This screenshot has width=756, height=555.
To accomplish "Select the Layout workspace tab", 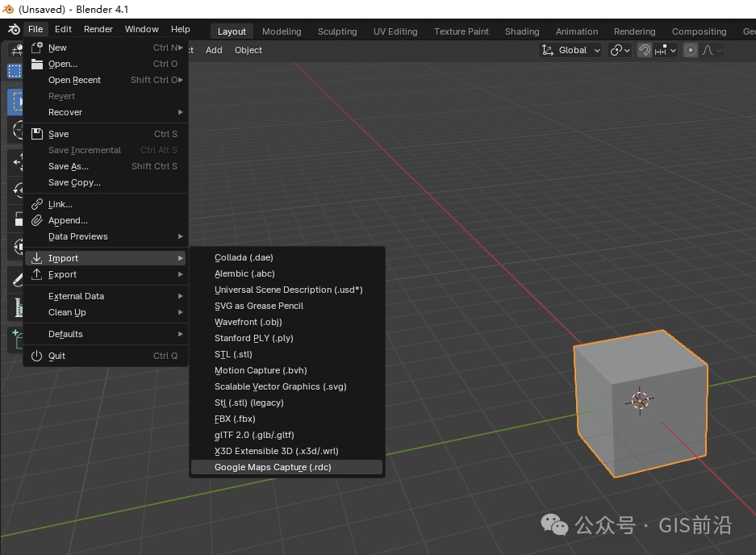I will [232, 31].
